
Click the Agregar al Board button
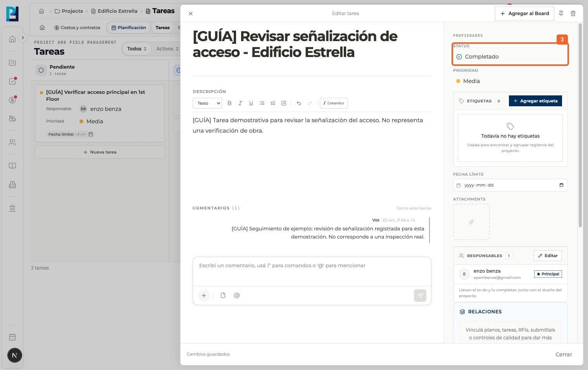point(524,14)
